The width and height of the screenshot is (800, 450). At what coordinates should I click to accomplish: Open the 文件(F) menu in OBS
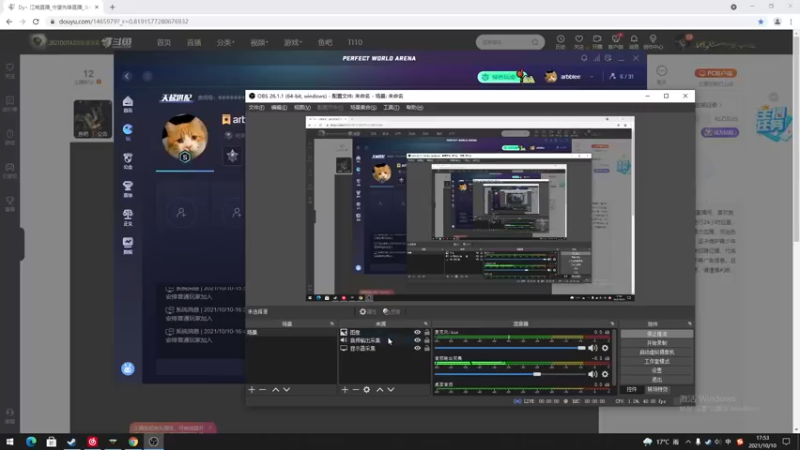pos(256,108)
